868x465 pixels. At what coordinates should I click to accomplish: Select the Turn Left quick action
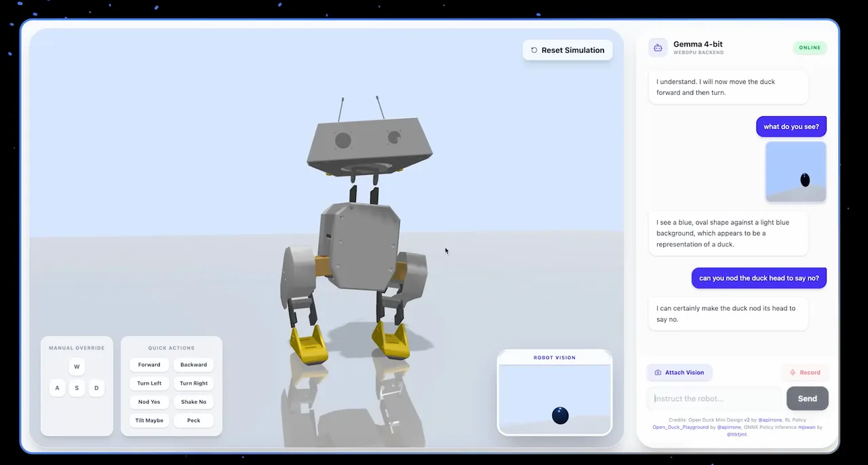[x=149, y=384]
